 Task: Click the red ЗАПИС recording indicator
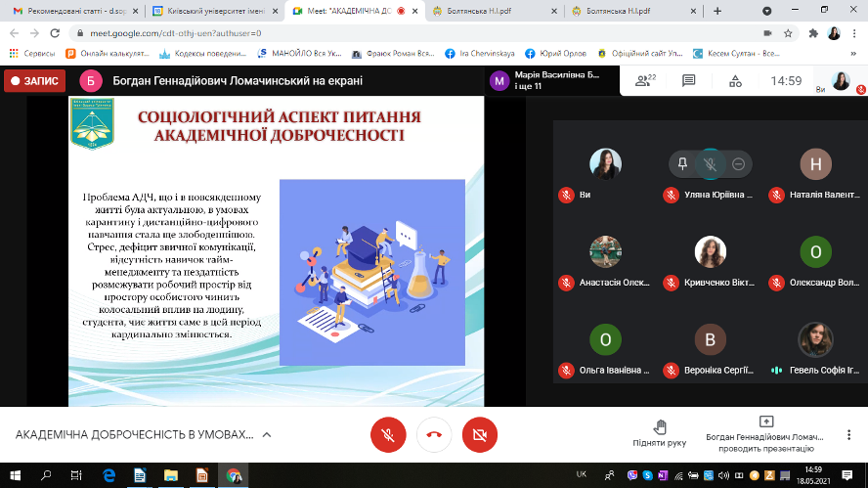coord(34,81)
